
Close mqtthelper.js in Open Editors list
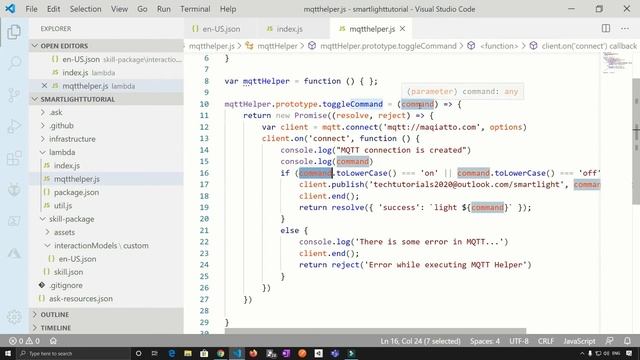[44, 86]
